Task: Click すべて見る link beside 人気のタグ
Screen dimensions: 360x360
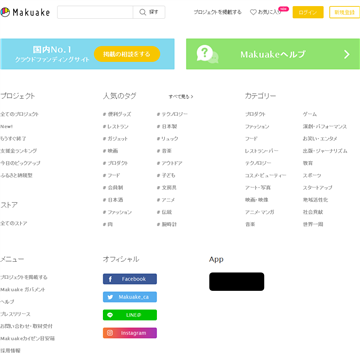Action: 181,97
